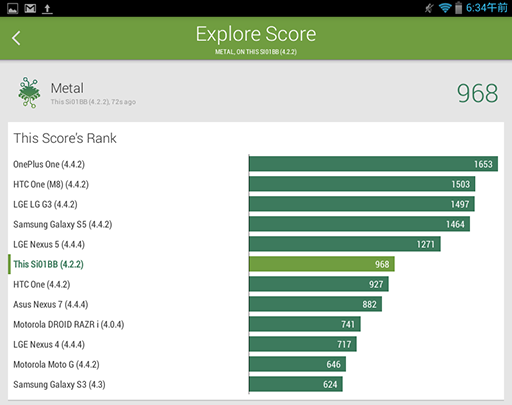Tap the 882 score bar
This screenshot has height=405, width=512.
pos(315,304)
